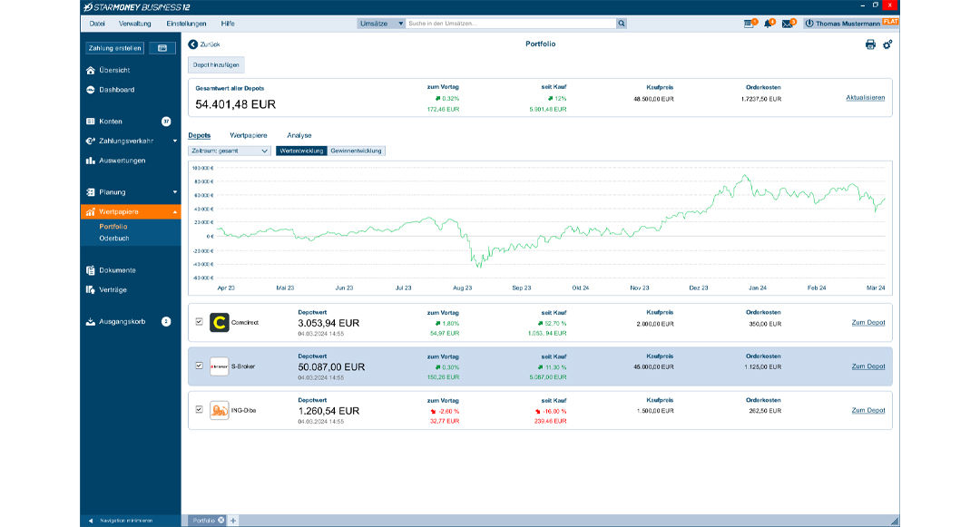Open the notification bell in the top bar

(x=768, y=24)
